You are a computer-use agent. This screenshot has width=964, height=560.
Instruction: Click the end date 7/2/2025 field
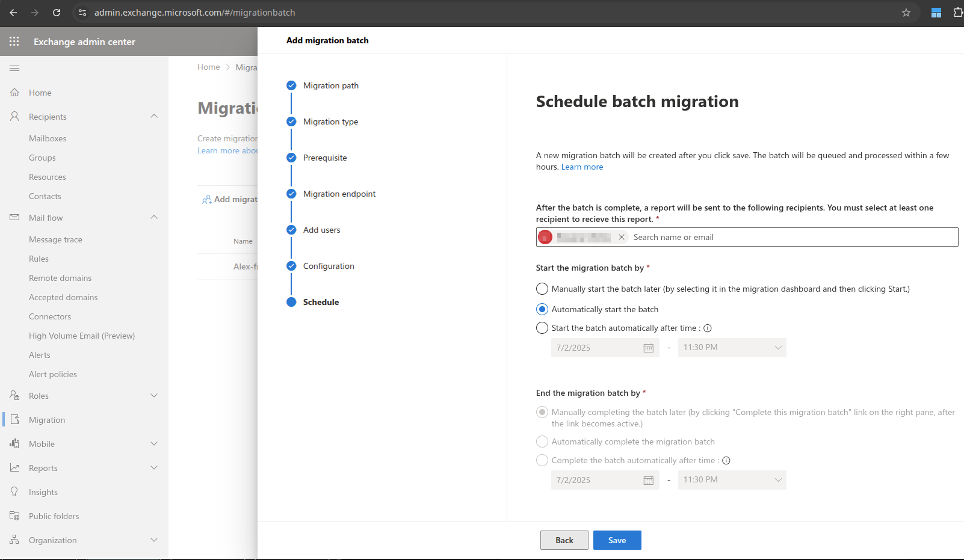point(605,480)
